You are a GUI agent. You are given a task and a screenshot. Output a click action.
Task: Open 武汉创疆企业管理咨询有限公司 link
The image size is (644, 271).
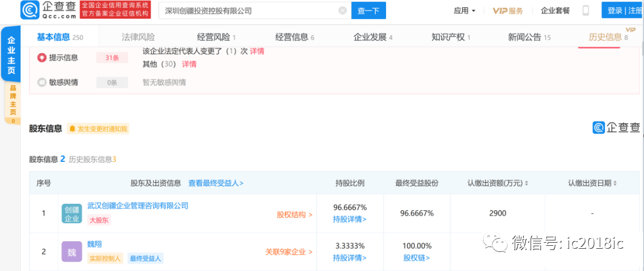point(138,206)
